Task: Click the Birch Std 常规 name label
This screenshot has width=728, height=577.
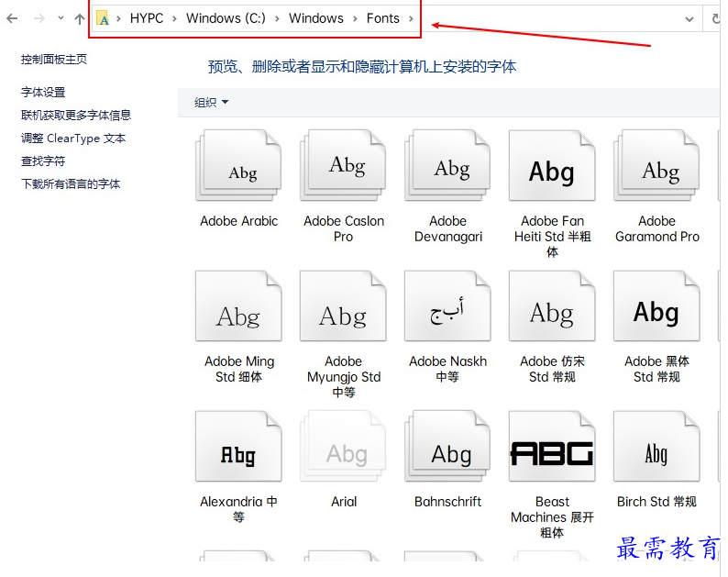Action: click(656, 502)
